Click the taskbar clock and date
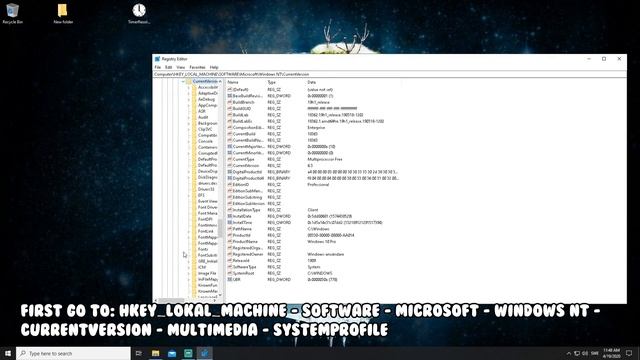 coord(612,353)
